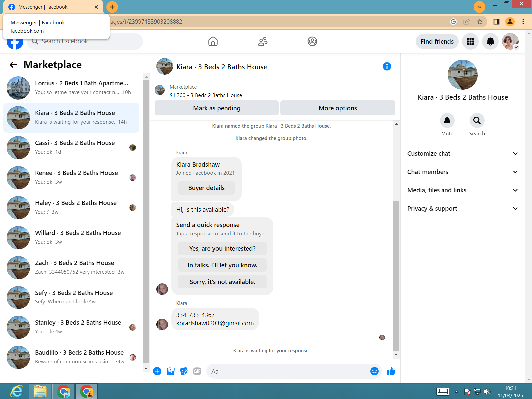
Task: Send "Yes, are you interested?" response
Action: (x=222, y=249)
